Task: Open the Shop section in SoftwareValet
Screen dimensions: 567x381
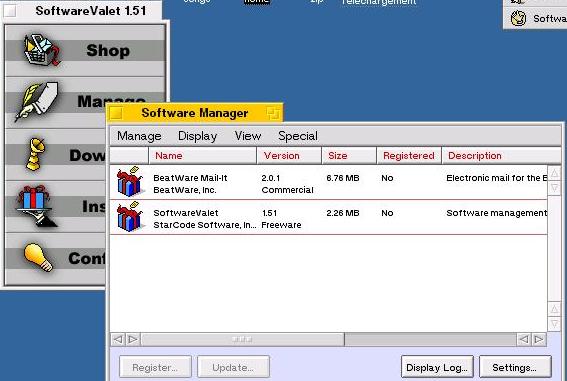Action: point(85,50)
